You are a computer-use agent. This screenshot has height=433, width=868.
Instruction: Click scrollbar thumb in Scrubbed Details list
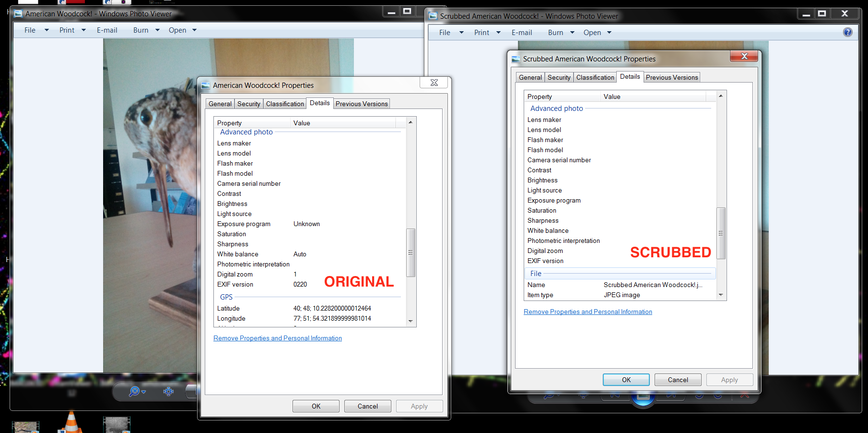click(x=721, y=233)
